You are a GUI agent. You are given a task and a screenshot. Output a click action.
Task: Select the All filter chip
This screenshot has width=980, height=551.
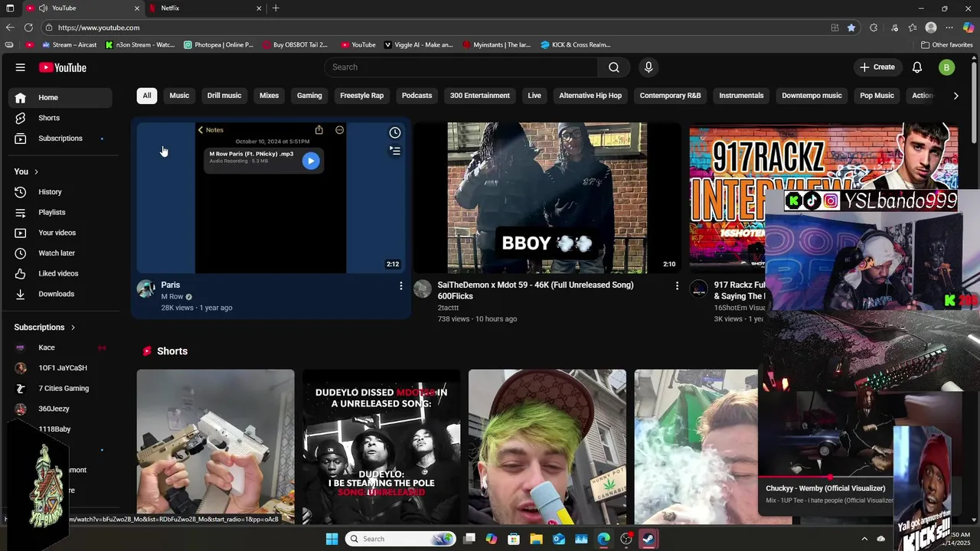click(147, 96)
